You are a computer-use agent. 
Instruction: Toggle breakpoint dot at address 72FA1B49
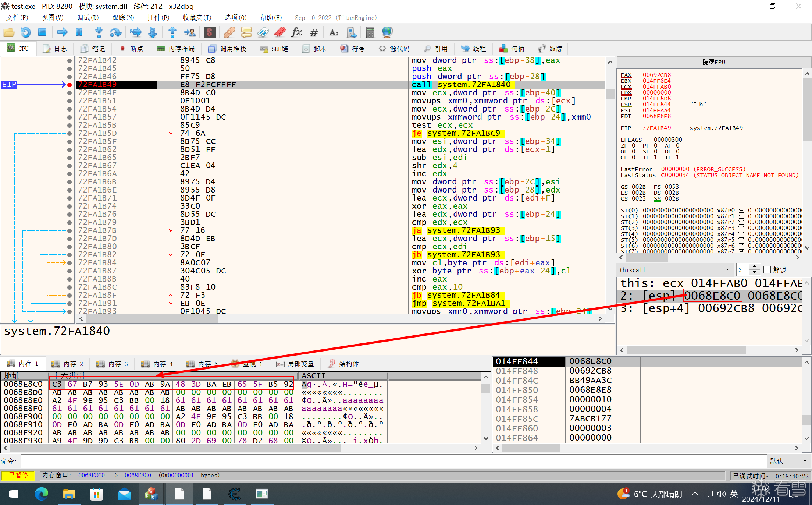click(x=70, y=85)
